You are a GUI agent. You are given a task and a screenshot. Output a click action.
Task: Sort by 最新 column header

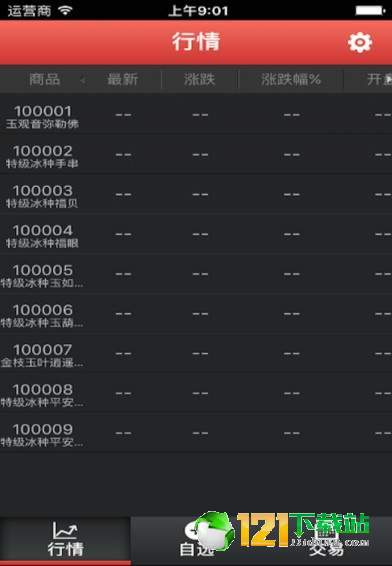coord(123,79)
